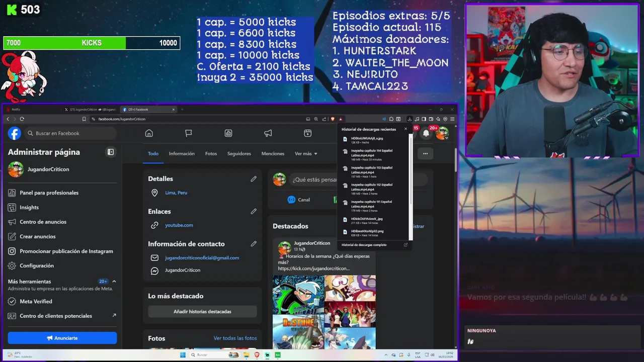Image resolution: width=644 pixels, height=362 pixels.
Task: Click the browser back arrow
Action: tap(8, 119)
